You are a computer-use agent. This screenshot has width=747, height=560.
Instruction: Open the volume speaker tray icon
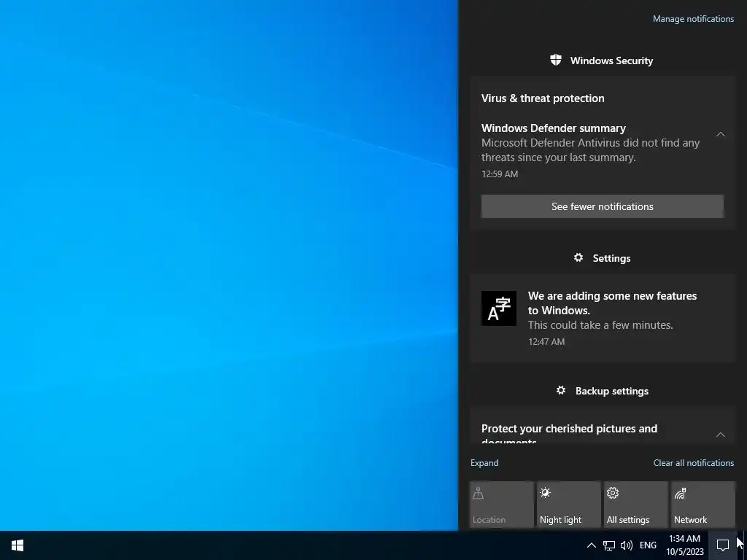[x=627, y=545]
